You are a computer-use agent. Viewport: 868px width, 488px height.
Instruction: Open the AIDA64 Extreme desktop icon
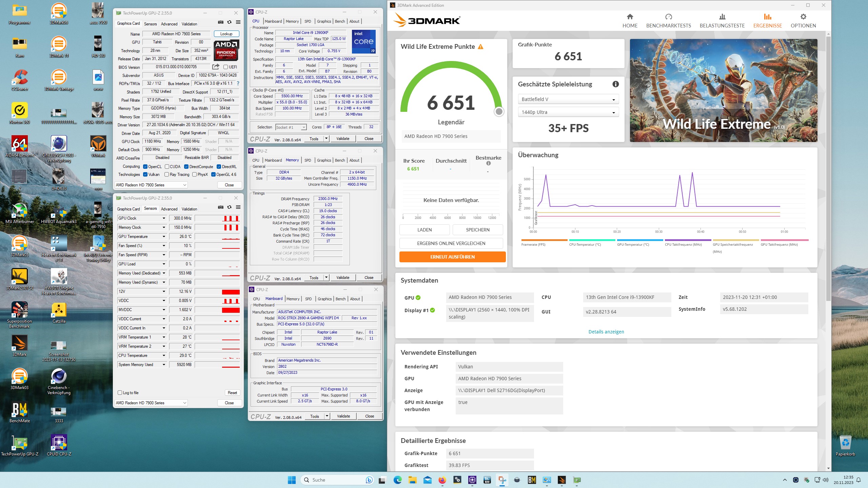point(20,146)
